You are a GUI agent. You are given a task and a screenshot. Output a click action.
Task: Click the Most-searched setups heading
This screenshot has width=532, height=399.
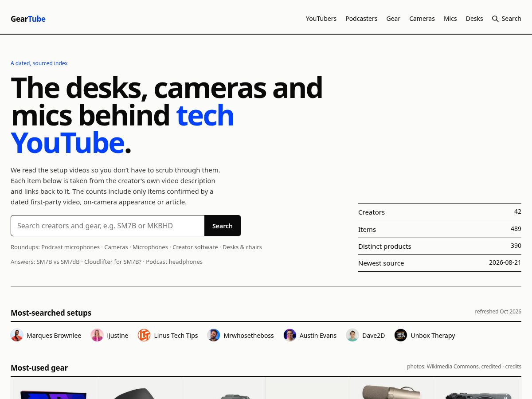tap(51, 313)
